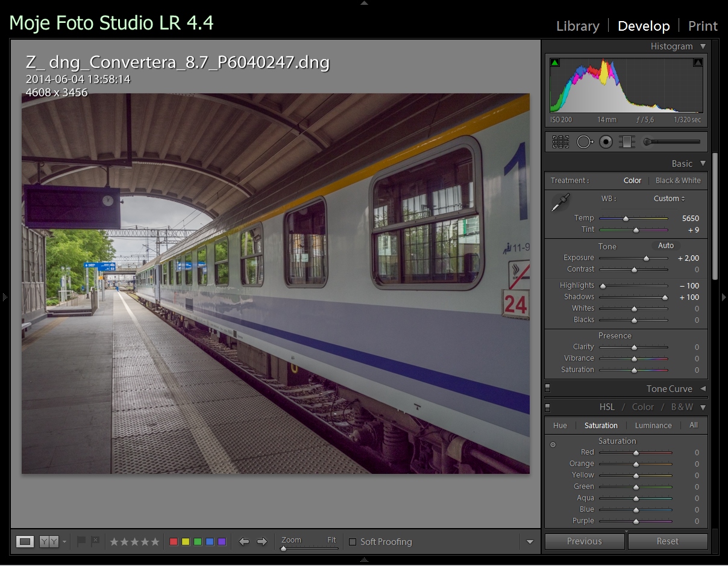The width and height of the screenshot is (728, 566).
Task: Go to the next photo arrow
Action: point(262,542)
